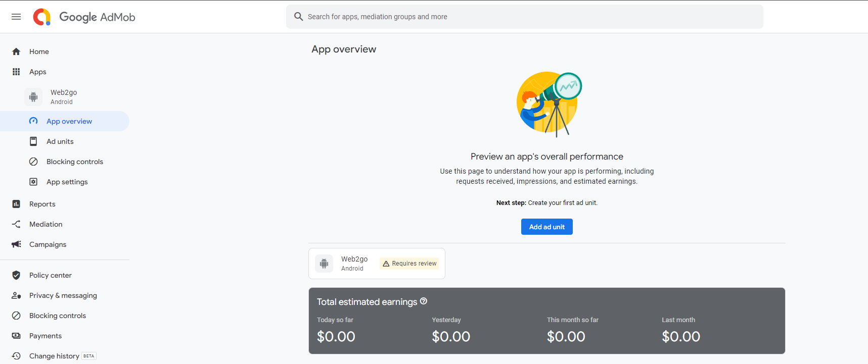Image resolution: width=868 pixels, height=364 pixels.
Task: Click the Policy center shield icon
Action: (16, 275)
